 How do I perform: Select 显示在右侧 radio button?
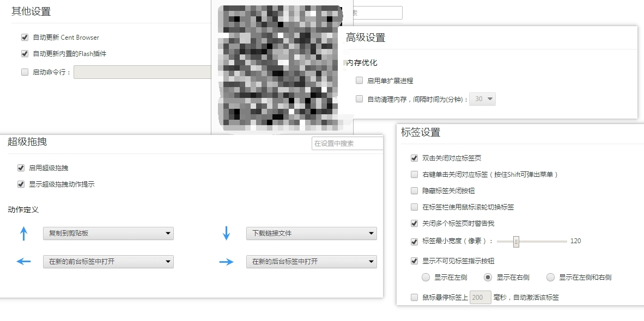(488, 277)
